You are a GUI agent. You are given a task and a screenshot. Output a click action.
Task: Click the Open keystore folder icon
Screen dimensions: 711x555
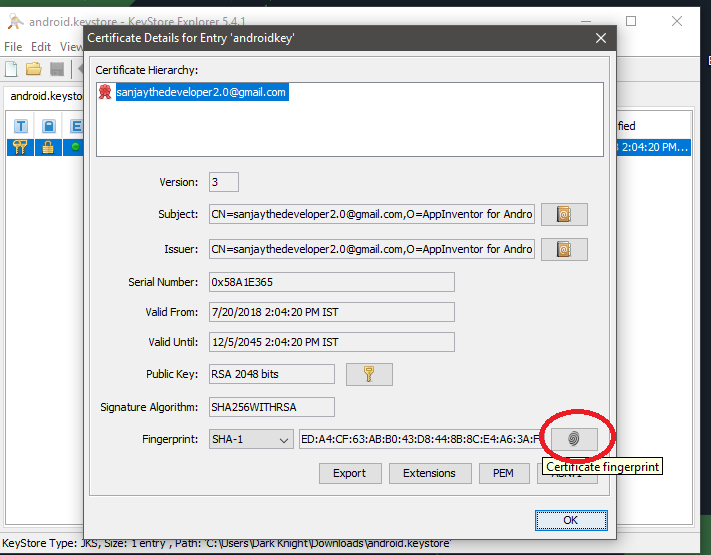click(x=34, y=69)
